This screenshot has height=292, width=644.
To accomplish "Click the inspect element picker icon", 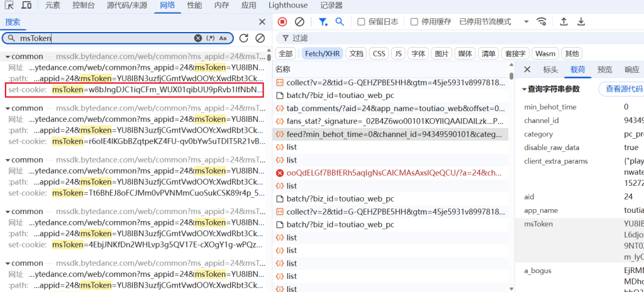I will click(x=9, y=5).
